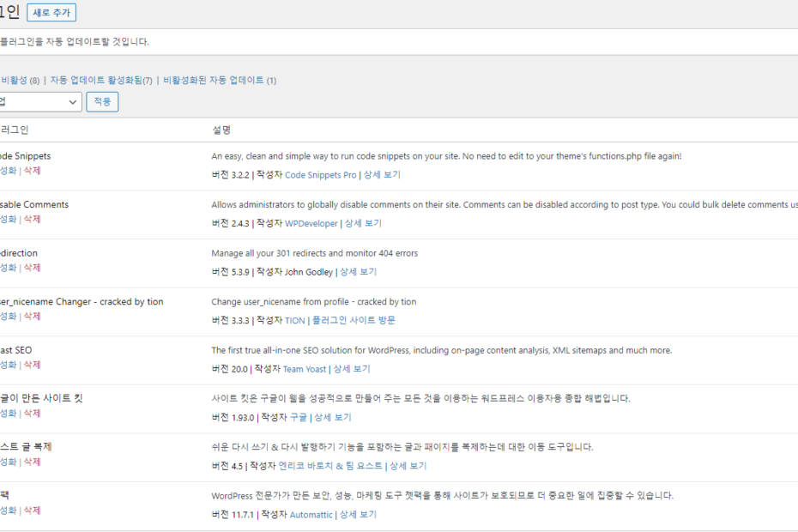The image size is (798, 532).
Task: Activate the Automattic 젯팩 plugin
Action: tap(8, 510)
